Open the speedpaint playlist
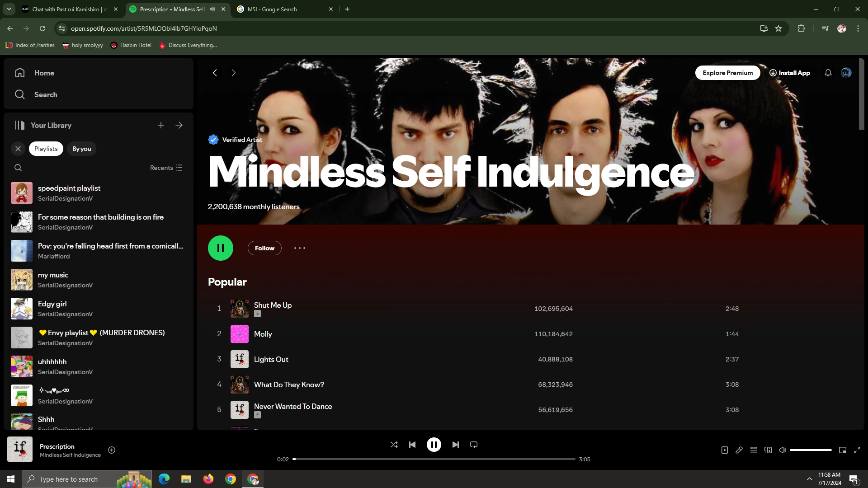The image size is (868, 488). tap(69, 193)
